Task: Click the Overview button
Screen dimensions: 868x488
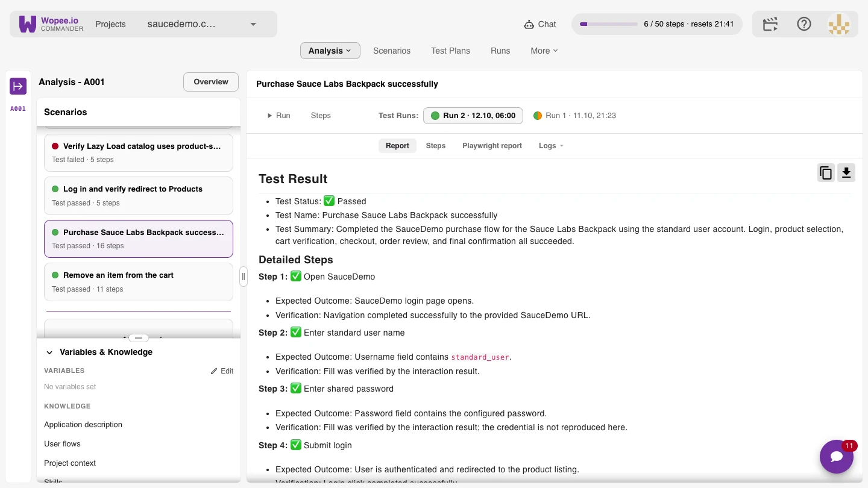Action: click(x=211, y=82)
